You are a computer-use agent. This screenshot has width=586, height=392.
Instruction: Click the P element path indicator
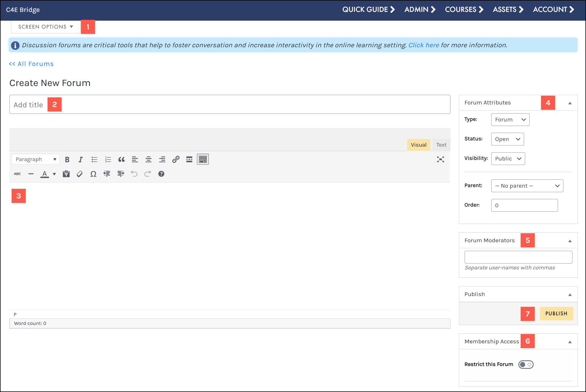pyautogui.click(x=15, y=314)
